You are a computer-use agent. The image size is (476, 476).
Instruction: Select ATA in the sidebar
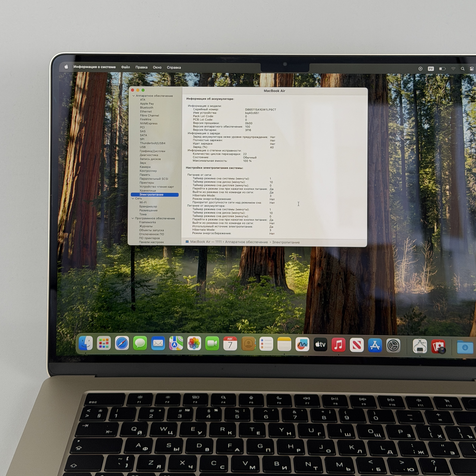pyautogui.click(x=143, y=100)
